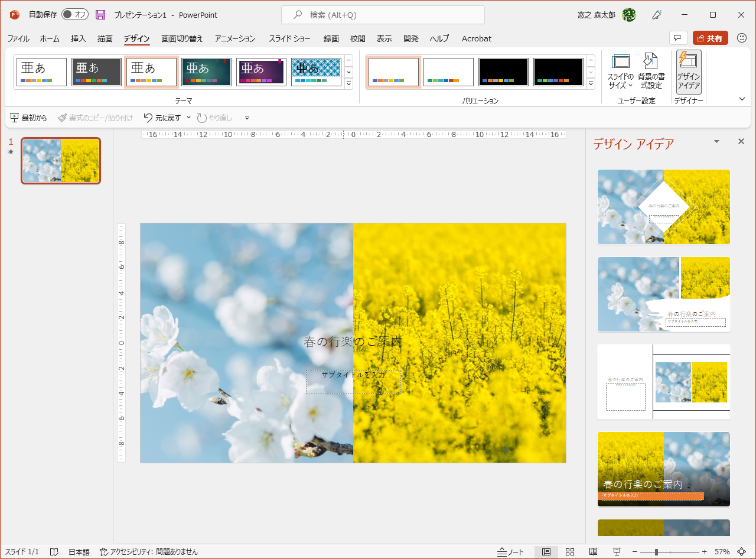Click the 最初から start slideshow button

coord(28,118)
